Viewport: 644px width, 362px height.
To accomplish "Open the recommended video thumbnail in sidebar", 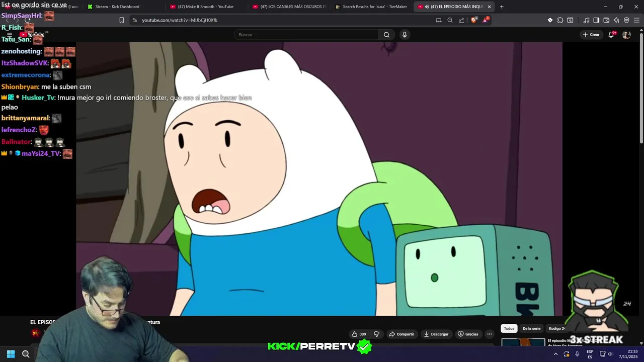I will [x=523, y=342].
